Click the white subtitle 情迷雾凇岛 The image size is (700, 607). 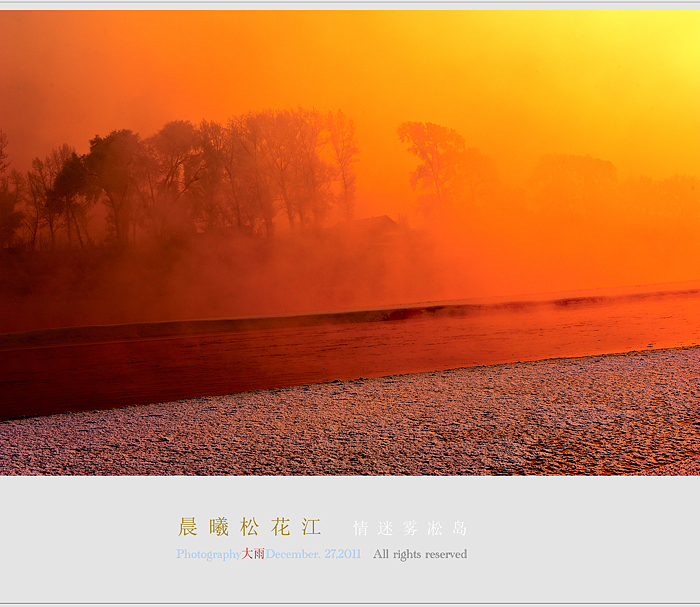pos(410,528)
